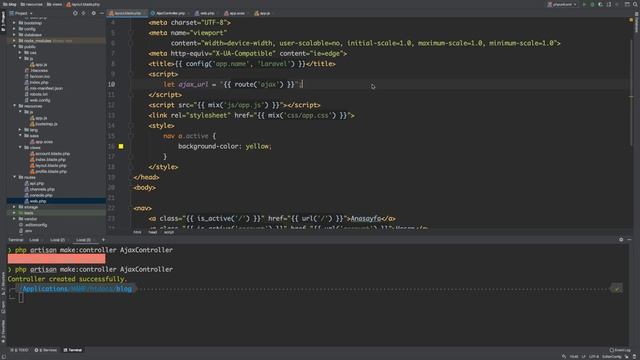640x360 pixels.
Task: Open the Favorites tool window side tab
Action: pyautogui.click(x=3, y=330)
